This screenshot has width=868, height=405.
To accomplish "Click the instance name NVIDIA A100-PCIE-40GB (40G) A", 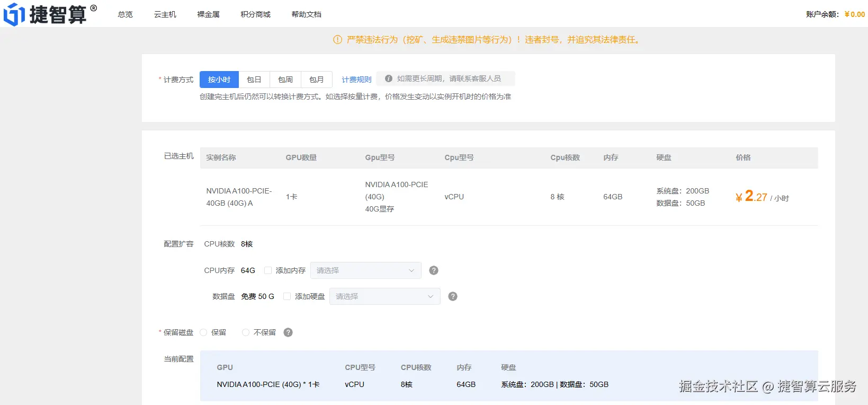I will (x=239, y=197).
